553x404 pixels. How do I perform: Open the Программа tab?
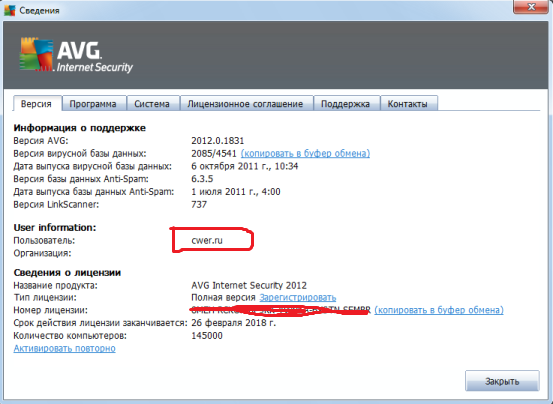point(94,104)
